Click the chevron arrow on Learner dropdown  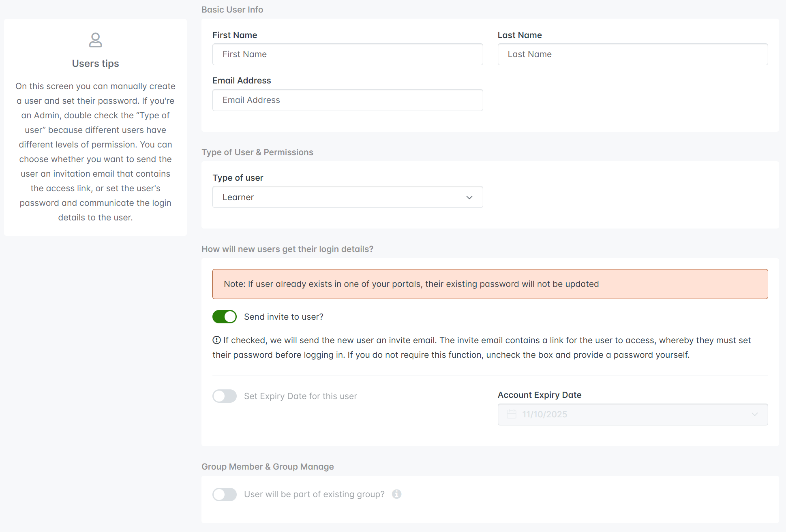469,197
